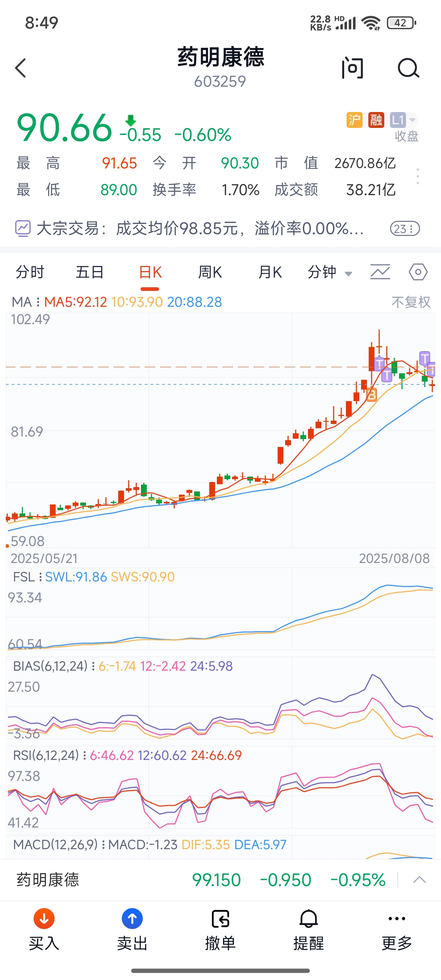Expand the L1 quote level dropdown
This screenshot has width=441, height=980.
[404, 120]
